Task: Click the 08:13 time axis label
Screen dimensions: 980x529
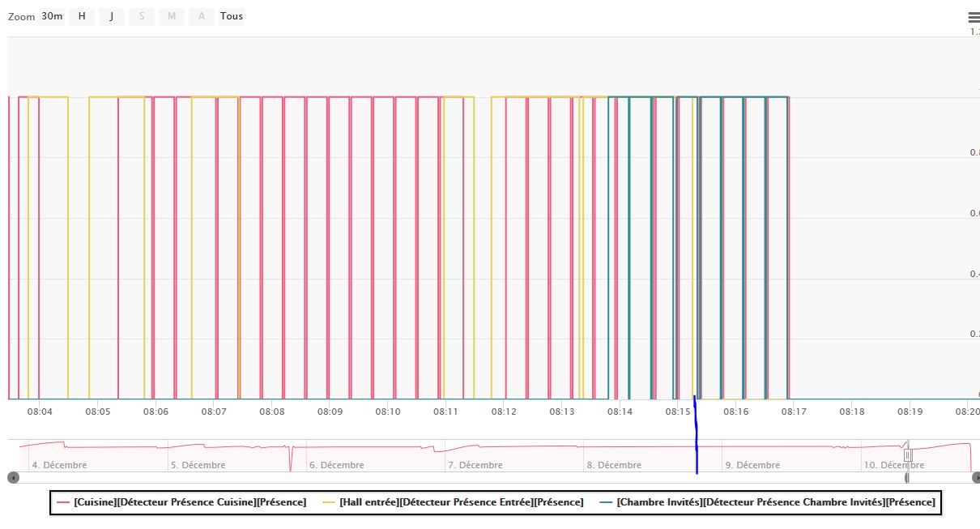Action: pos(561,412)
